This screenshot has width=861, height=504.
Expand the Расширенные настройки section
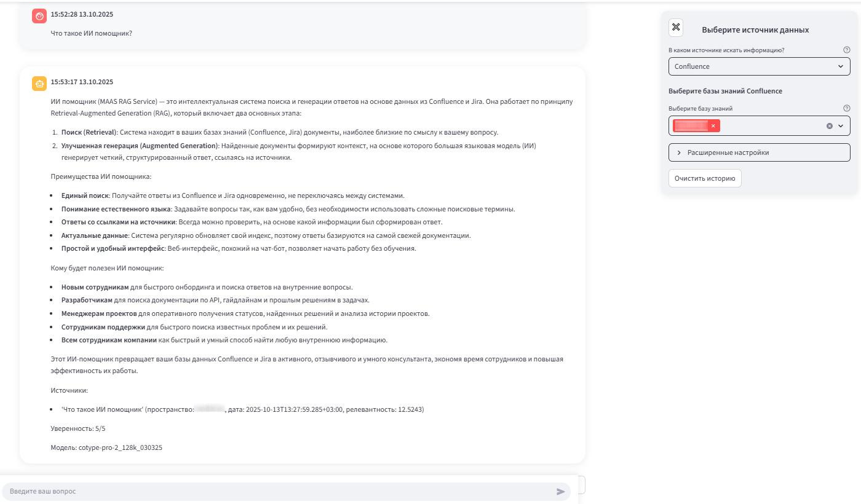[x=759, y=152]
